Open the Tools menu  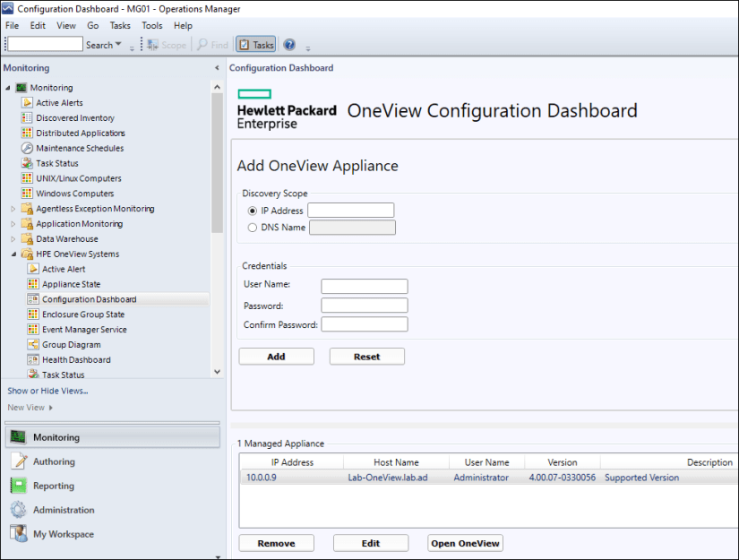[x=151, y=25]
